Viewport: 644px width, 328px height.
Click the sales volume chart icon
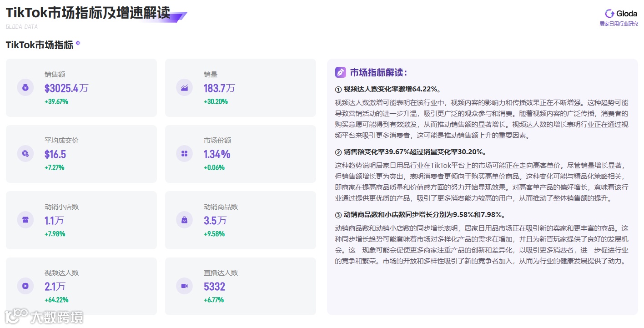pos(185,88)
